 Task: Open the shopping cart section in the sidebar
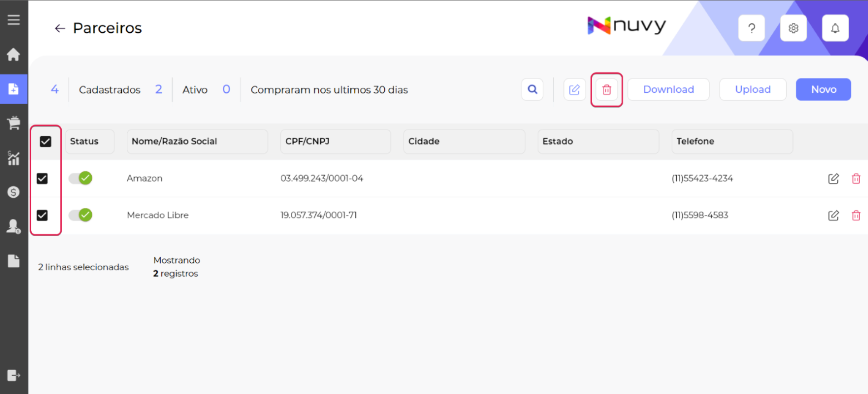(13, 123)
